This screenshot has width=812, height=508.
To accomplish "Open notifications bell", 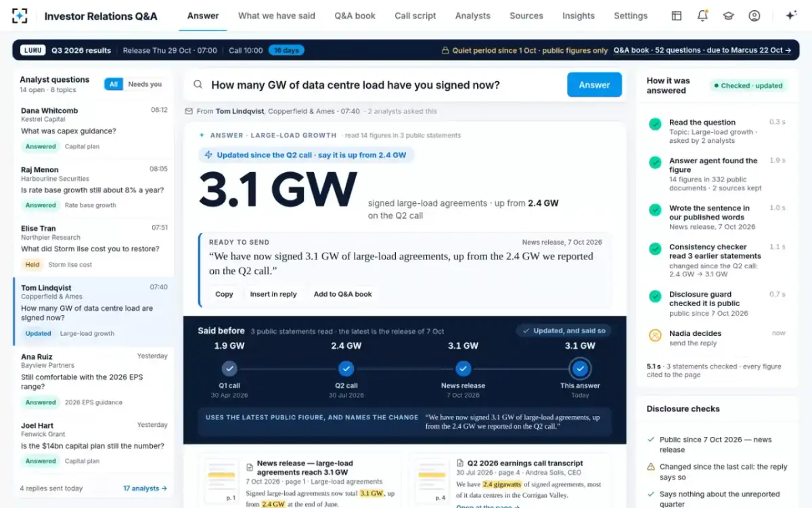I will (702, 16).
